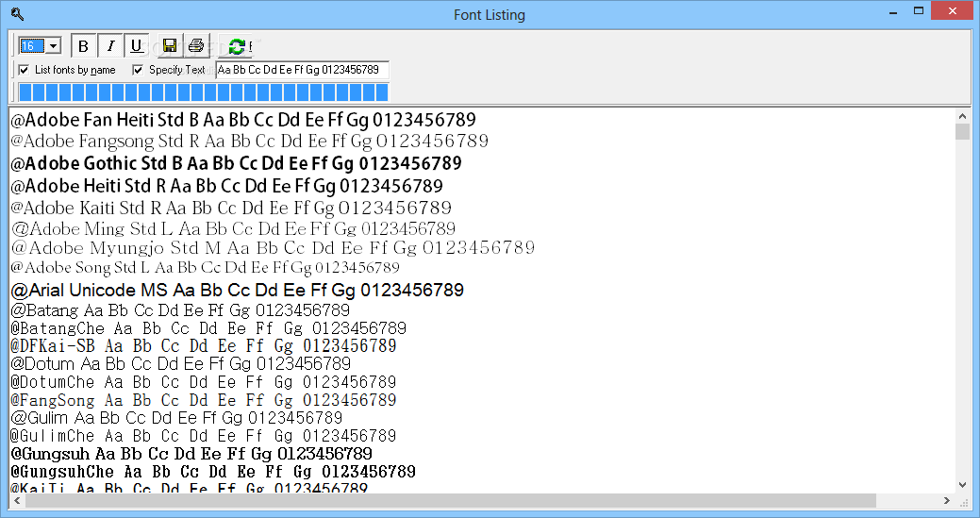This screenshot has height=518, width=980.
Task: Open the font size dropdown arrow
Action: [x=54, y=45]
